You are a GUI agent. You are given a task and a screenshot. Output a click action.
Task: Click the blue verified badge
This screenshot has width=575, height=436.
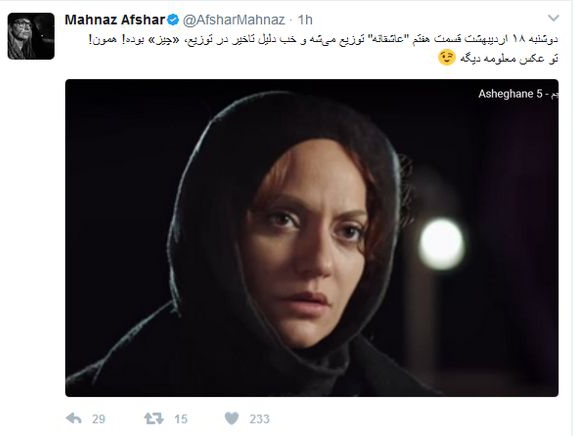(x=173, y=20)
